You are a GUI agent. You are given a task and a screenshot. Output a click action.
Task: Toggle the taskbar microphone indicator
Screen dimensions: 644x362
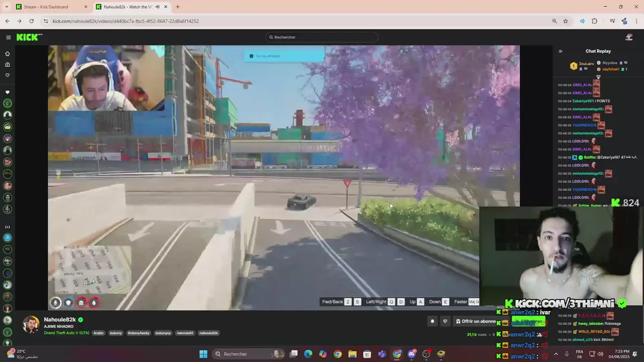567,354
